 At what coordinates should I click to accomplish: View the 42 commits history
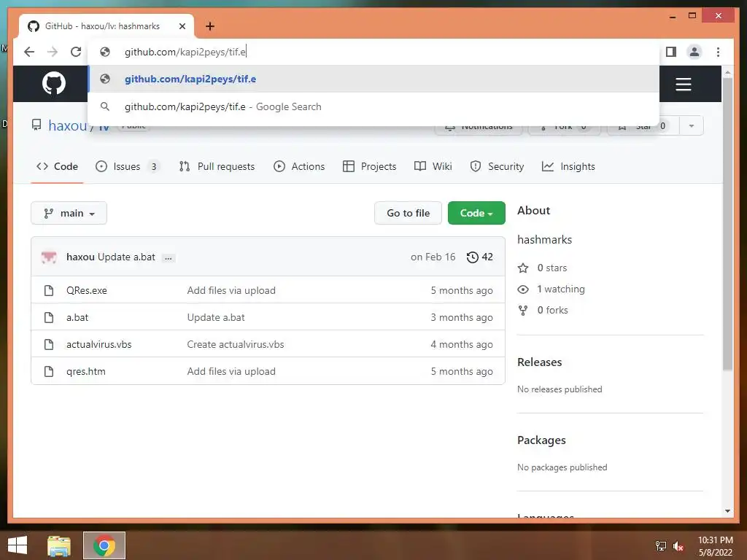click(x=480, y=257)
